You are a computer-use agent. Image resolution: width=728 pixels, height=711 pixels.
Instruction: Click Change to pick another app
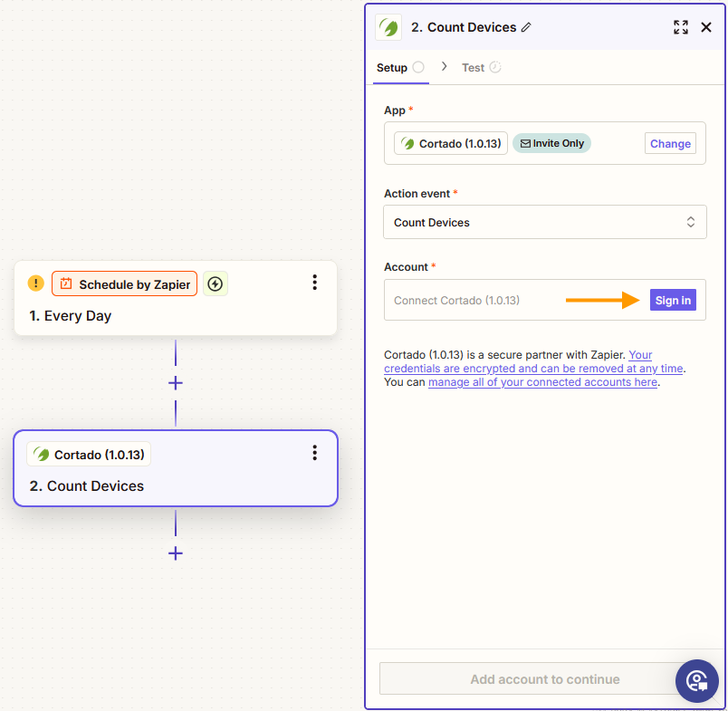(x=670, y=143)
